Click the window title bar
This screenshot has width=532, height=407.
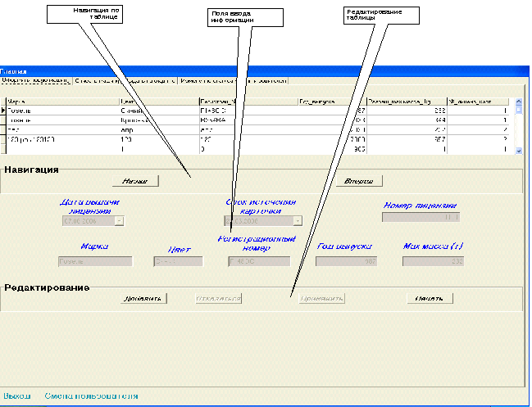[265, 71]
